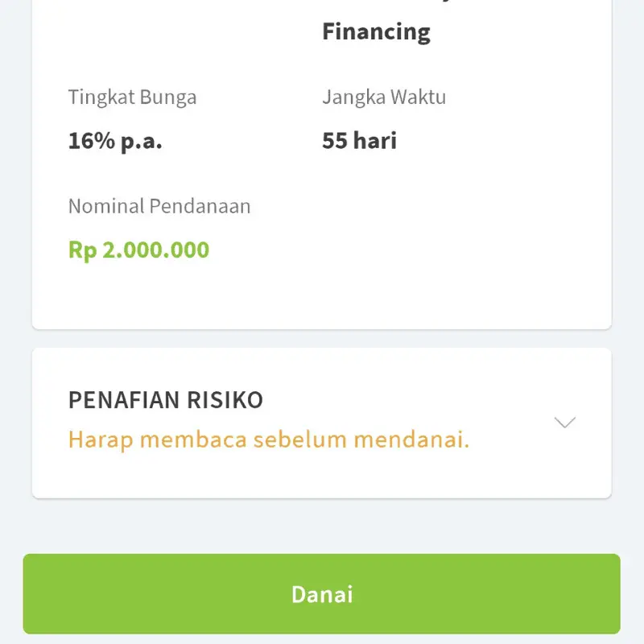Click the downward chevron beside PENAFIAN RISIKO

click(x=564, y=421)
